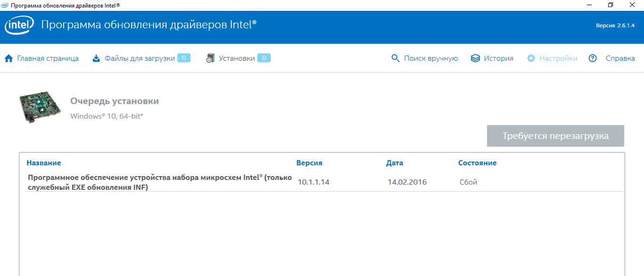The width and height of the screenshot is (644, 276).
Task: Click the magnifier search icon
Action: pos(396,58)
